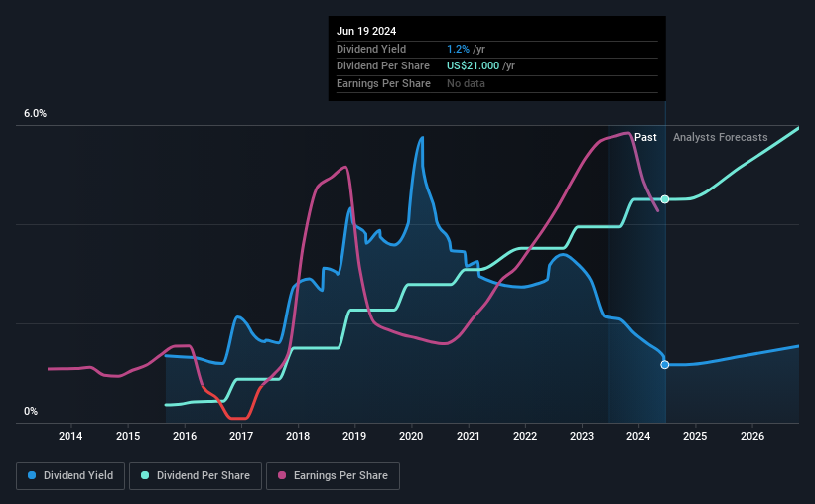815x504 pixels.
Task: Click 'No data' earnings per share value
Action: click(x=466, y=83)
